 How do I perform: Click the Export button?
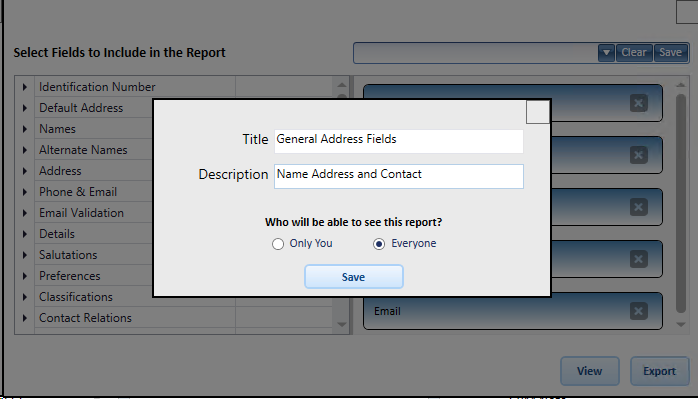(x=660, y=370)
